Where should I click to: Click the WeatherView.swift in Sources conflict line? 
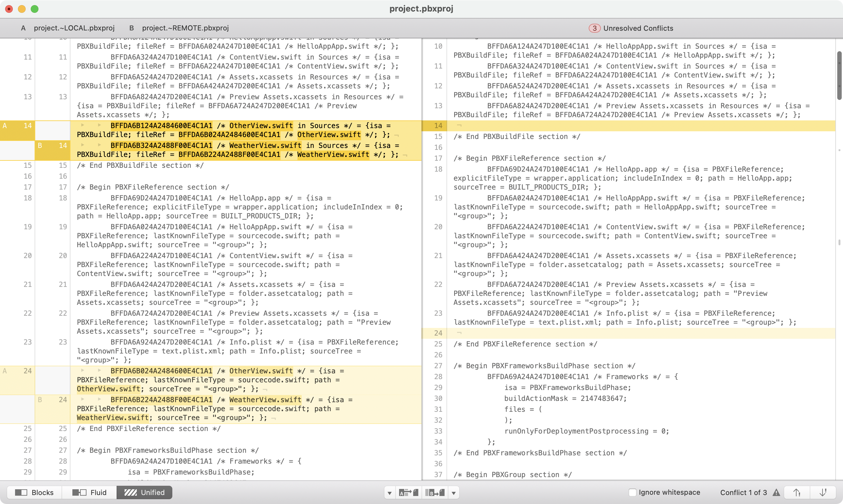[246, 150]
